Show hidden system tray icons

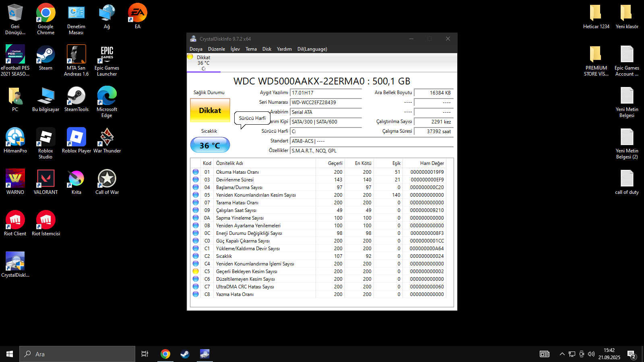point(562,354)
